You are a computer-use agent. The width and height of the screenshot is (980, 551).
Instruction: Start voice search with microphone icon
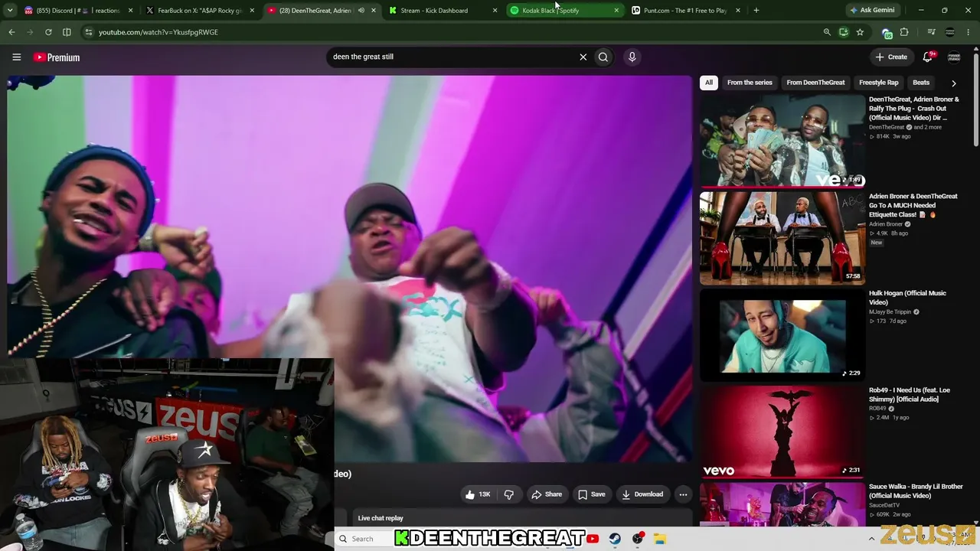[x=632, y=57]
